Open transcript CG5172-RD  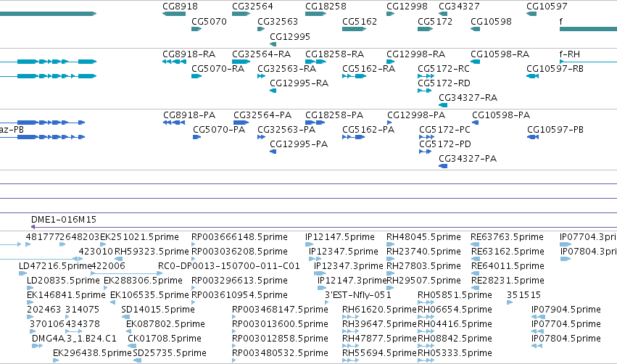444,83
